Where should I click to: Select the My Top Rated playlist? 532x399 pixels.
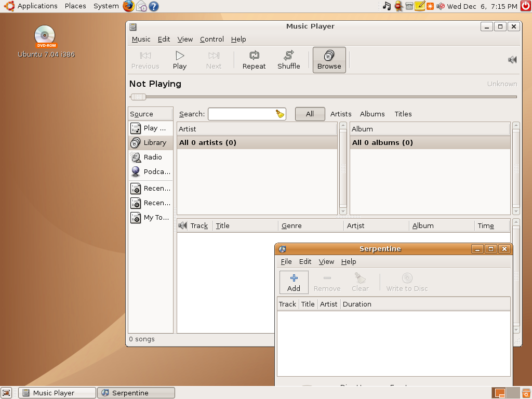coord(151,218)
